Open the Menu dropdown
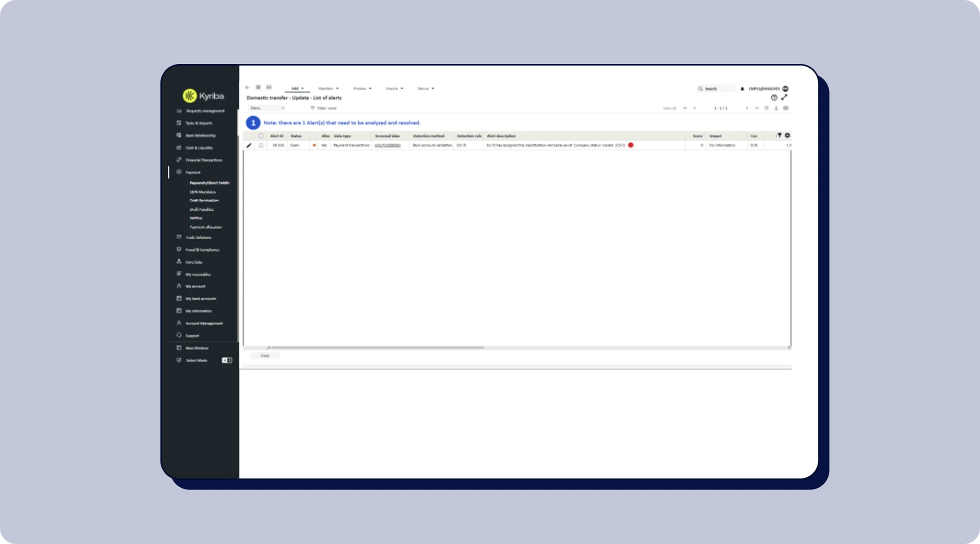Screen dimensions: 980x544 (267, 108)
